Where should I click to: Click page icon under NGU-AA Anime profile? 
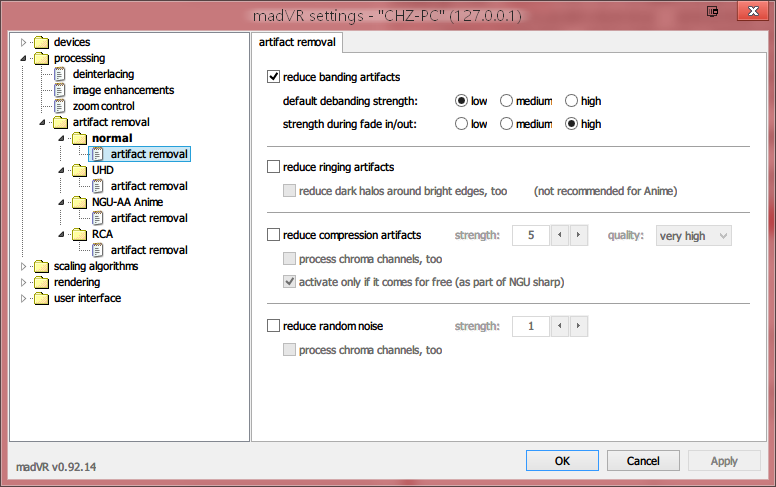[x=98, y=218]
